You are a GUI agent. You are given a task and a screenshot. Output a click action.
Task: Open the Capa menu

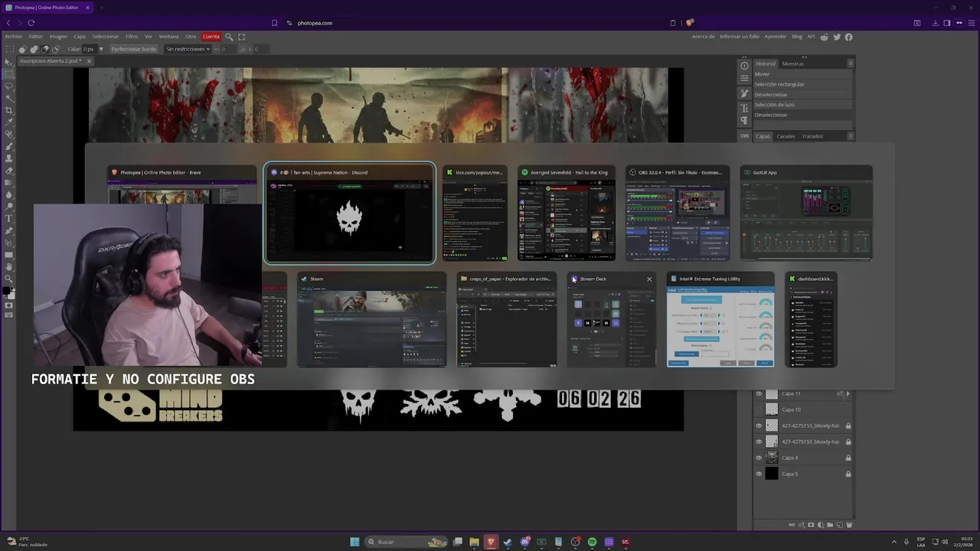(x=80, y=37)
